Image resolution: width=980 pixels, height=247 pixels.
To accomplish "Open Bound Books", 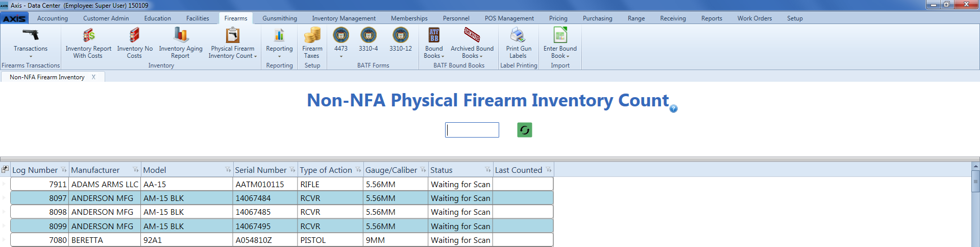I will (x=434, y=43).
